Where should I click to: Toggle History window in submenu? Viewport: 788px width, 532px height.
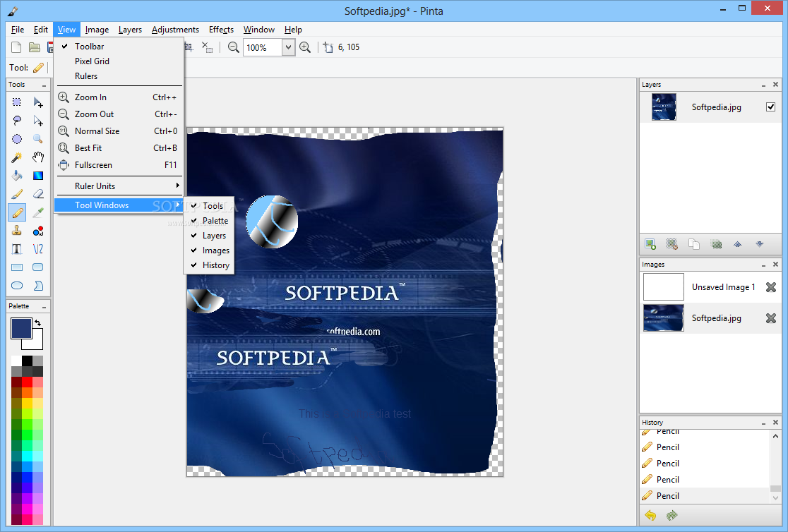tap(208, 265)
